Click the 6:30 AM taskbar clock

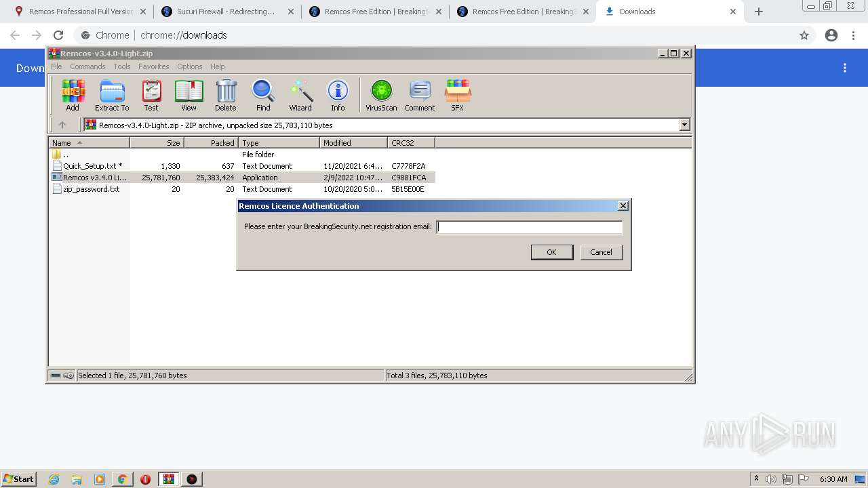click(833, 479)
